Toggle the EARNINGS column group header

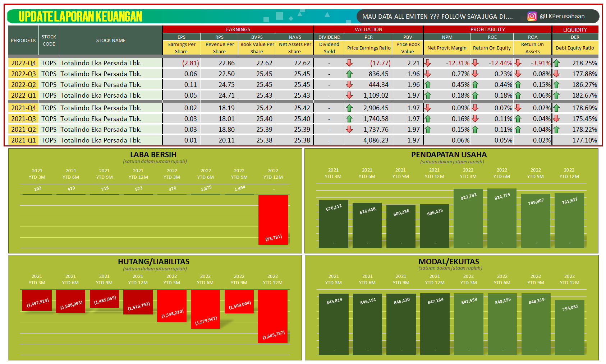click(238, 29)
